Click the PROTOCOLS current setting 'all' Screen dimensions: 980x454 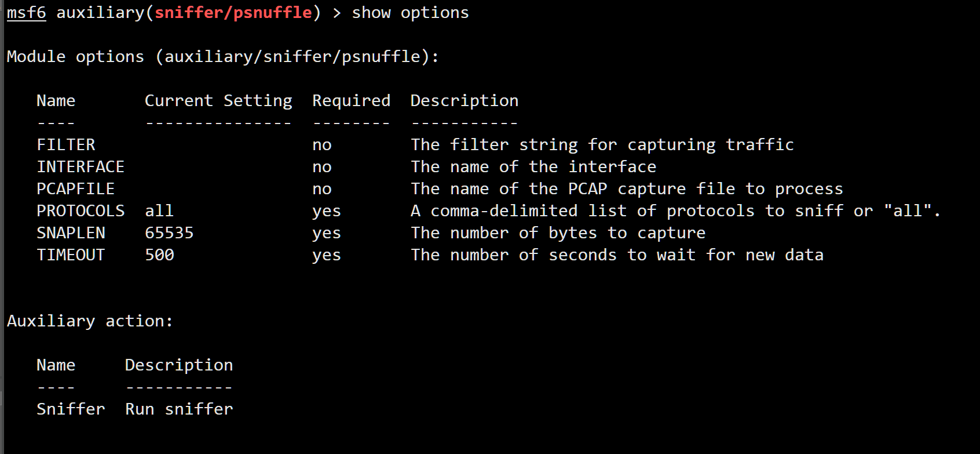(159, 211)
